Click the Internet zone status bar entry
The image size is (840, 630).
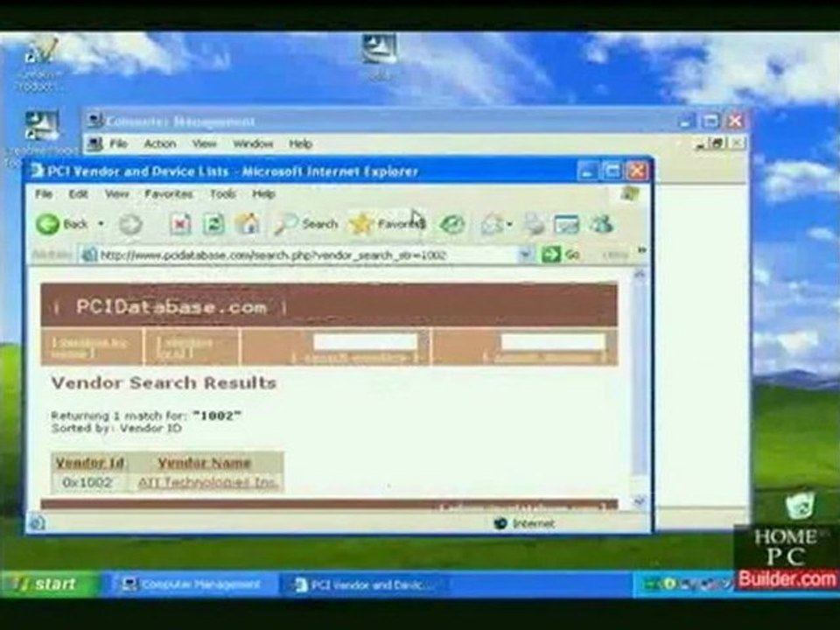pos(525,523)
